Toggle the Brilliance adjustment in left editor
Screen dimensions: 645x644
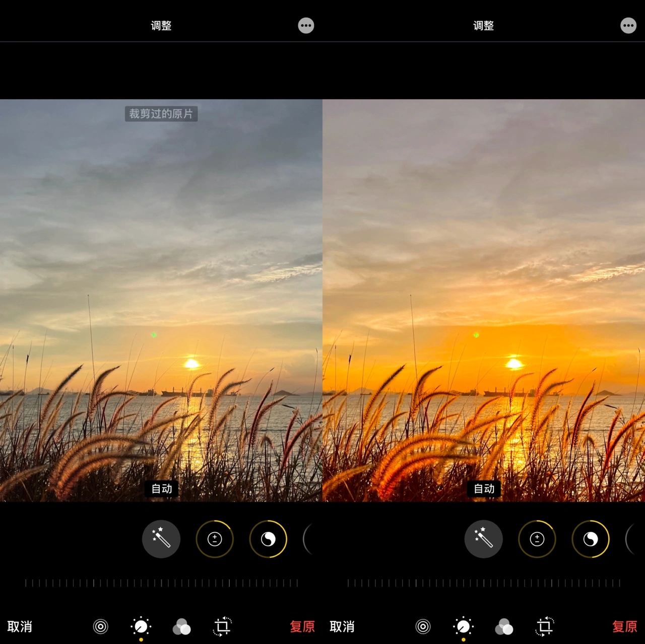268,539
